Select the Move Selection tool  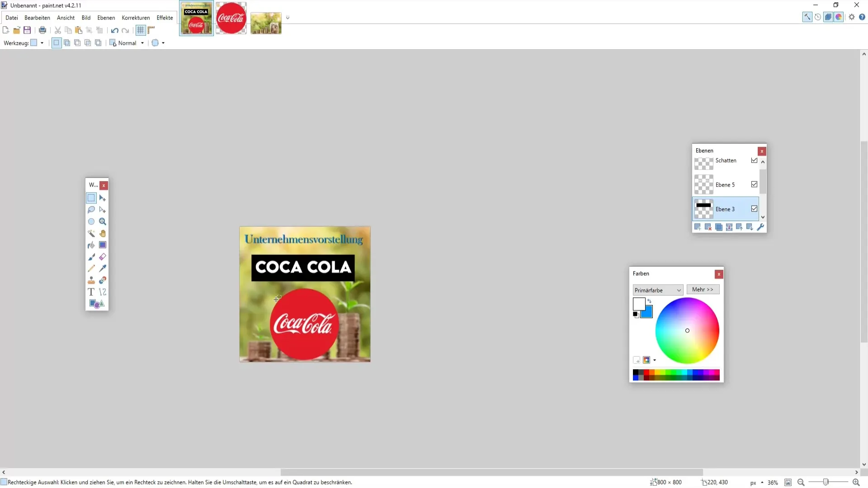103,210
